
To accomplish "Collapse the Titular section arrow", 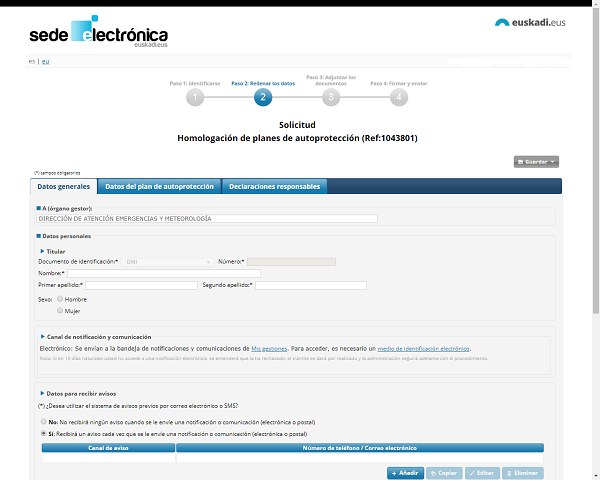I will [x=42, y=251].
